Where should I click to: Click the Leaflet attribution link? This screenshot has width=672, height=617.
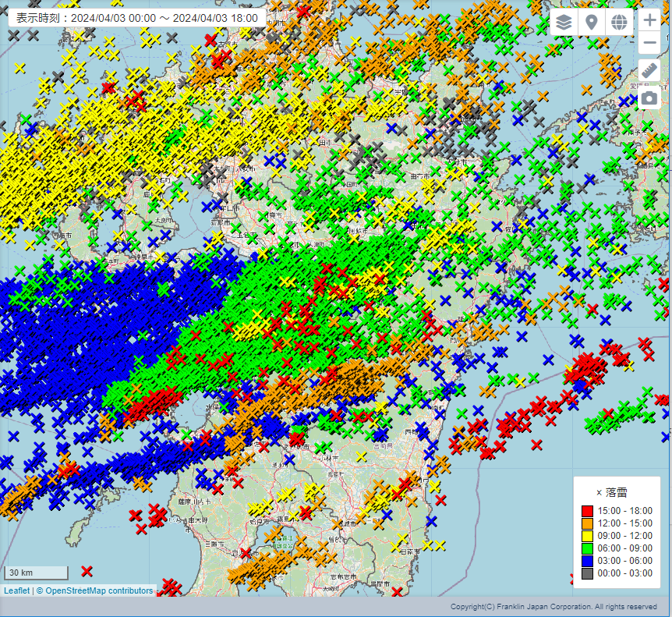tap(16, 590)
